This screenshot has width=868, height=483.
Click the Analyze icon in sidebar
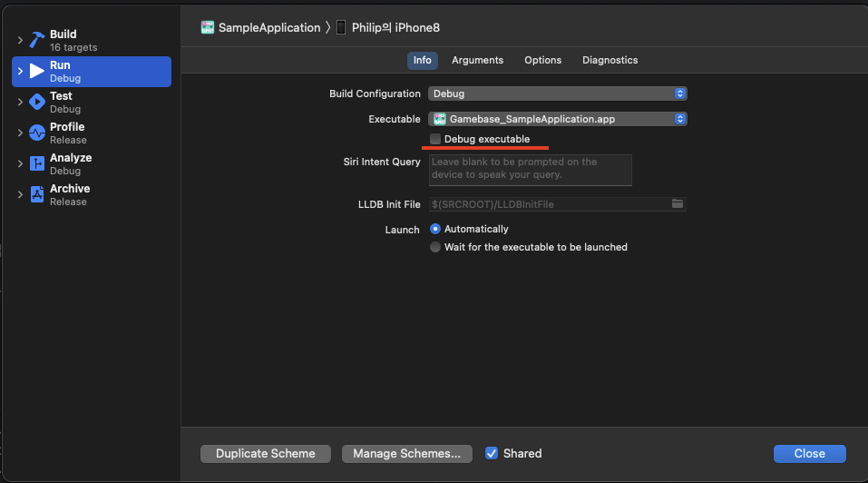click(x=36, y=163)
